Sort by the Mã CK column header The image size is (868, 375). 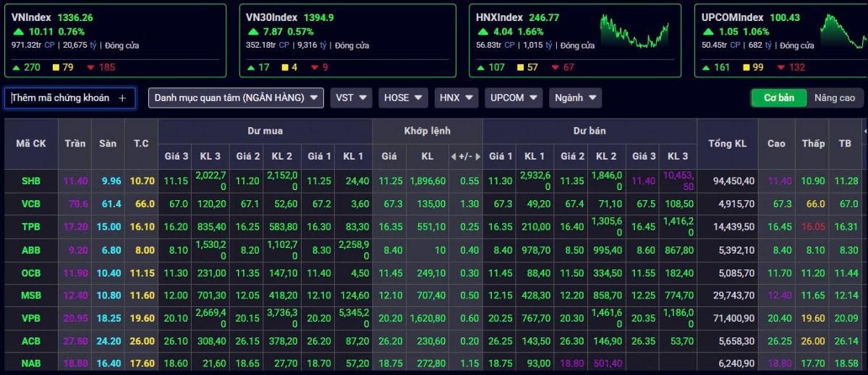coord(31,143)
